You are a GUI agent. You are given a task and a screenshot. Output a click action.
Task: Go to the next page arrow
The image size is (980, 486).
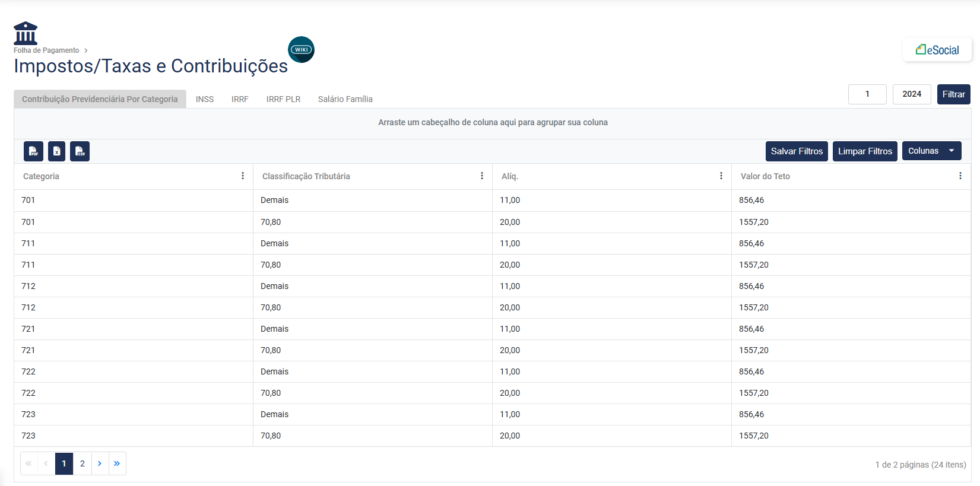(100, 463)
